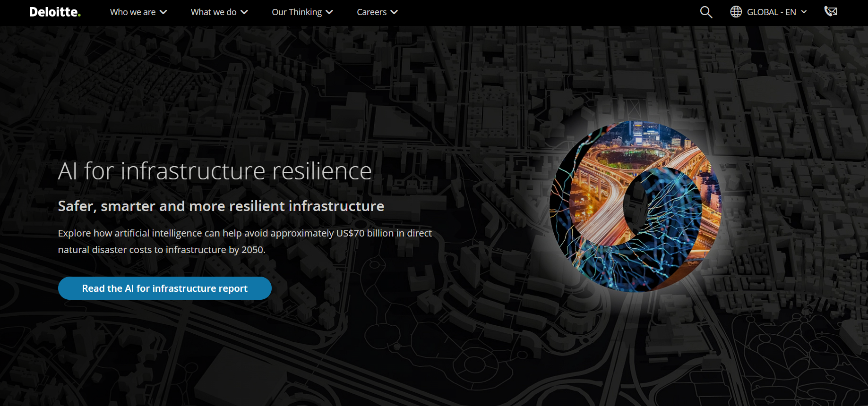The width and height of the screenshot is (868, 406).
Task: Open the search magnifier icon
Action: (x=706, y=12)
